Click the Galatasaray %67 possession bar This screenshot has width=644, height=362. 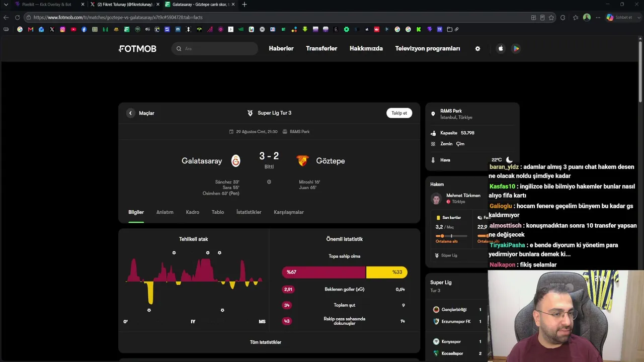point(324,272)
